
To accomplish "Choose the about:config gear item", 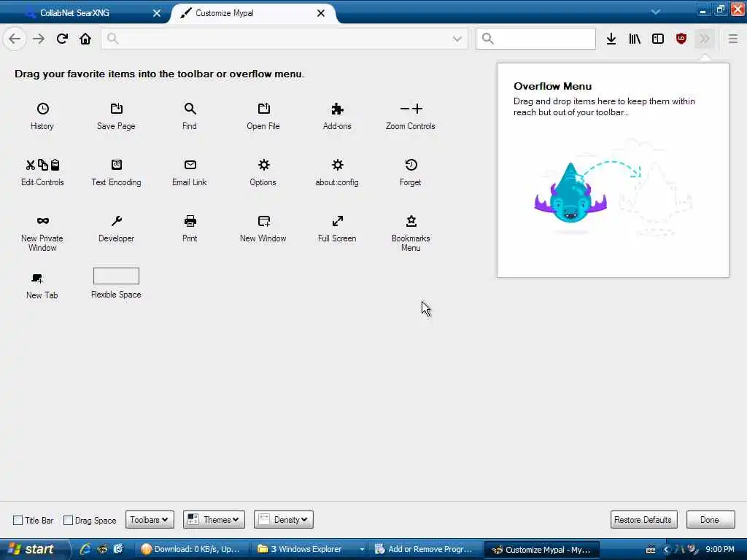I will point(337,172).
